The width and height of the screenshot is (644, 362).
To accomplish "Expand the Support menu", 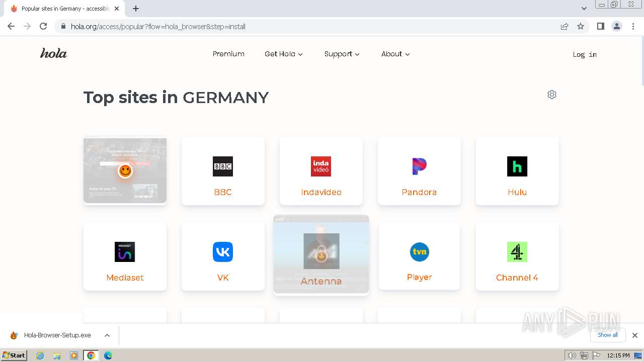I will 342,54.
